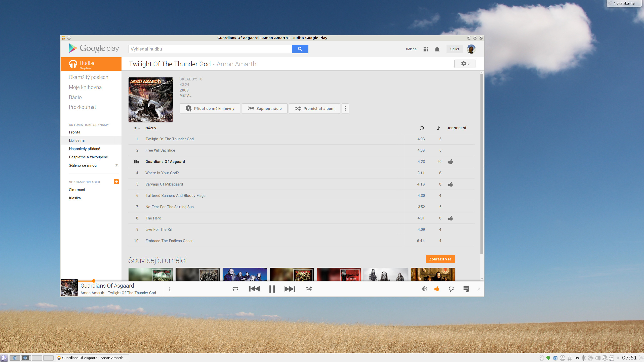Click the blue search magnifier button
Screen dimensions: 644x362
coord(300,49)
